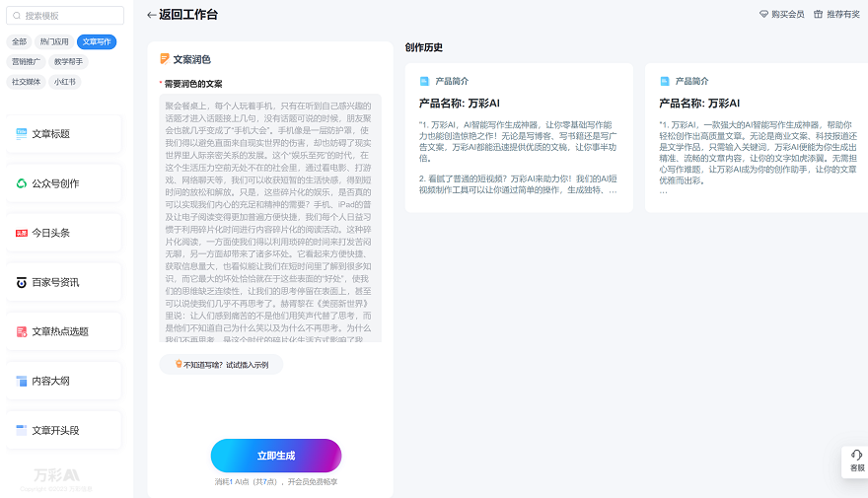
Task: Select the 小红书 category tab
Action: click(x=65, y=82)
